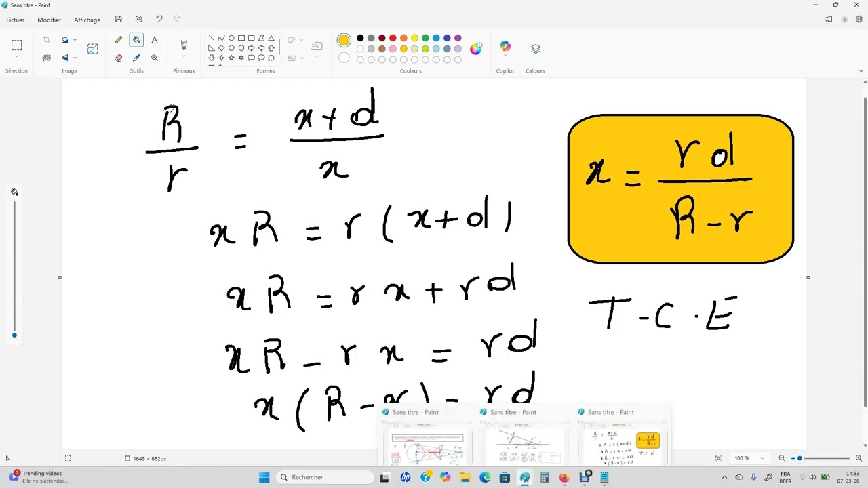Open the Layers (Calques) panel
The image size is (868, 488).
point(536,49)
